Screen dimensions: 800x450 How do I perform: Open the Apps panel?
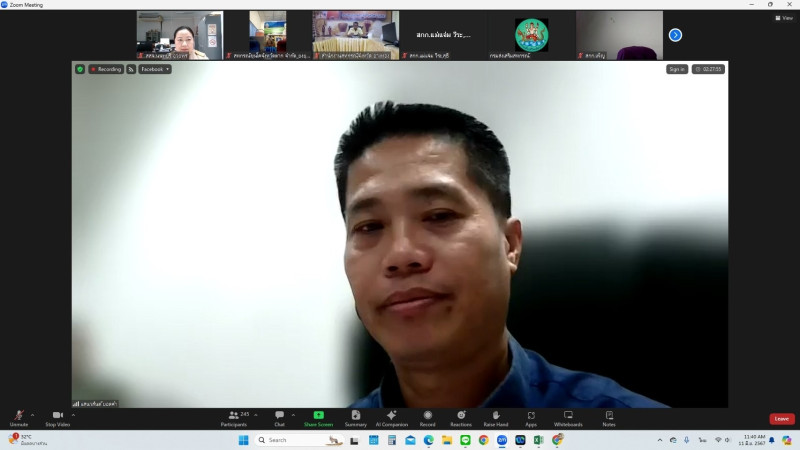tap(531, 416)
